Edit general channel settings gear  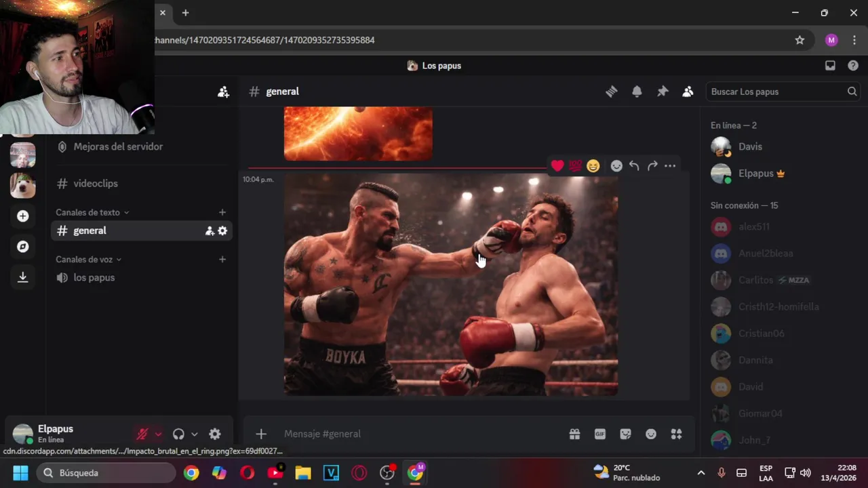(222, 230)
